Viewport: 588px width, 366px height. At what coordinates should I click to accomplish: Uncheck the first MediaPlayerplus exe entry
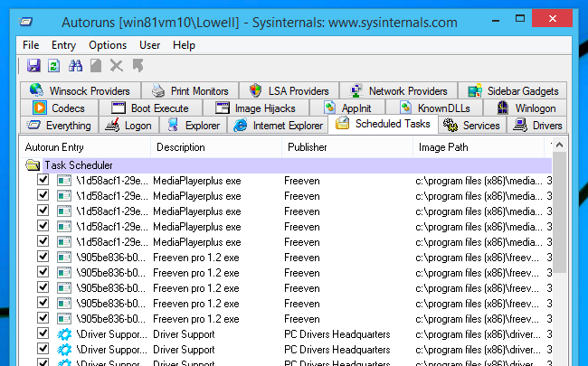coord(43,180)
